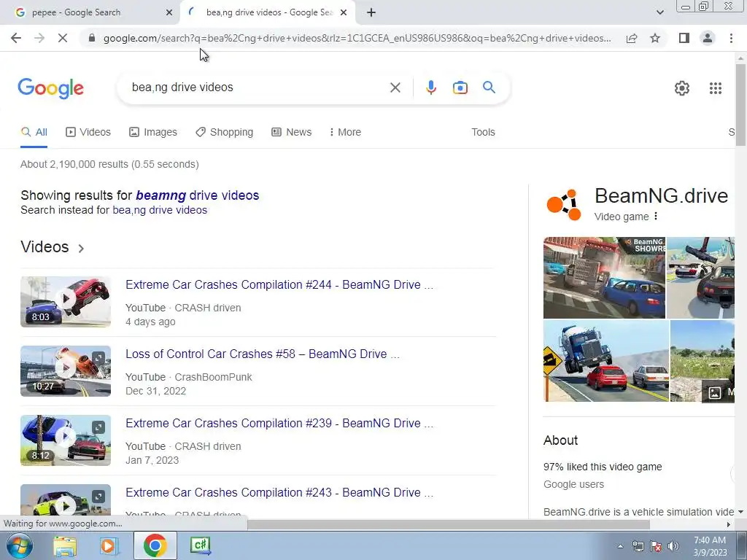
Task: Start search by voice microphone
Action: coord(430,87)
